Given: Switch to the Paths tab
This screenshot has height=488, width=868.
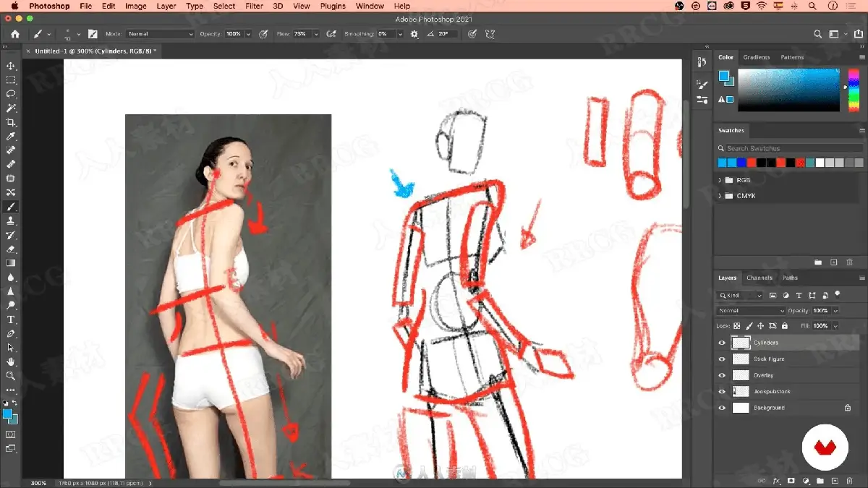Looking at the screenshot, I should (791, 278).
